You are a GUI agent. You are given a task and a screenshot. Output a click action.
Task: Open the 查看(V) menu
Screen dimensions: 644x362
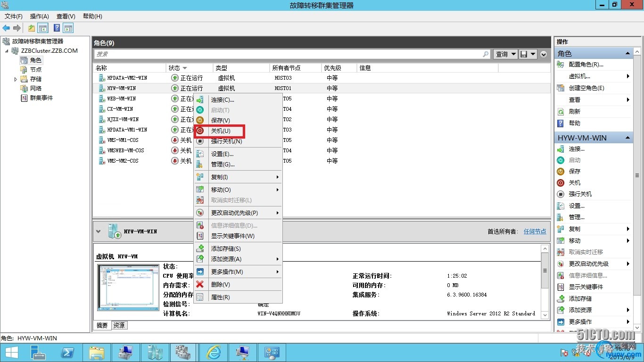click(66, 16)
